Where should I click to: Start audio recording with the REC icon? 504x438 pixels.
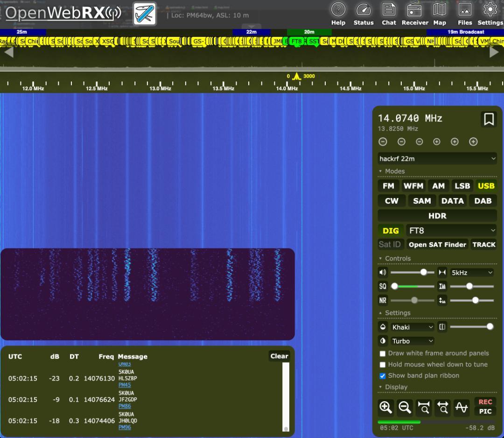(485, 402)
